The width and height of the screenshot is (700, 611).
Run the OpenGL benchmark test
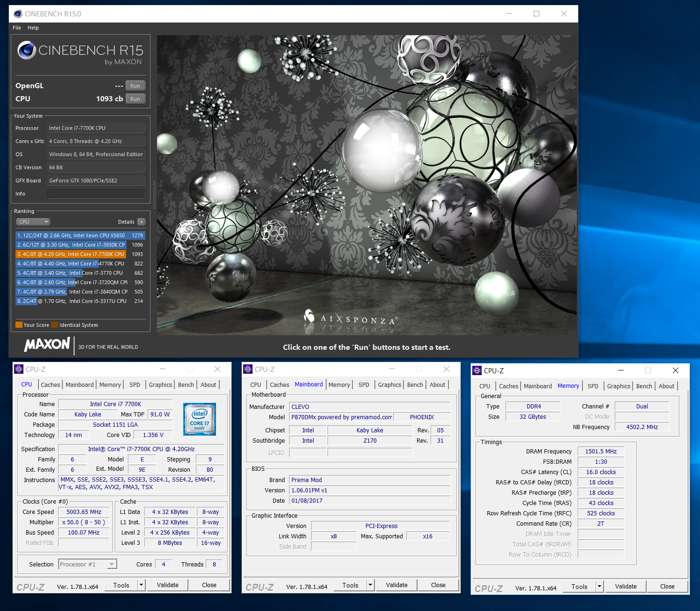click(x=135, y=85)
